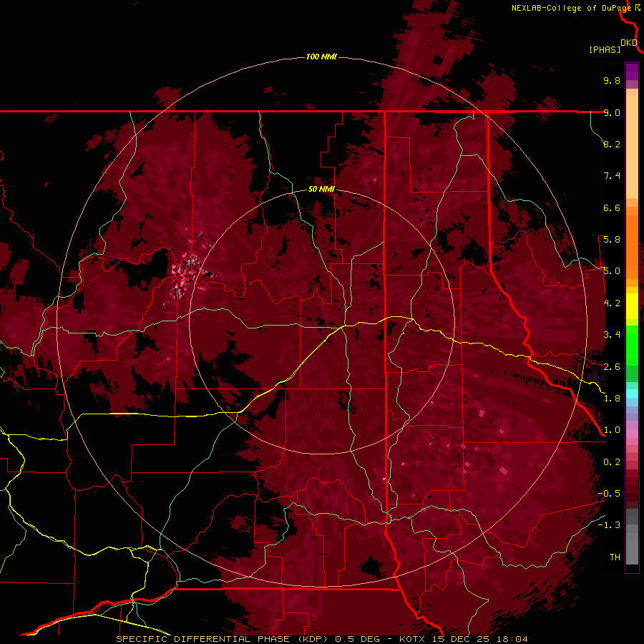
Task: Click the 50 NMI range ring label
Action: tap(321, 190)
